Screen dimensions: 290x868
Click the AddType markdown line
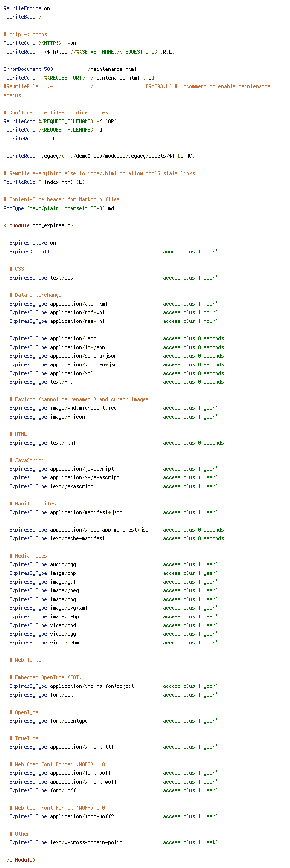(x=58, y=208)
